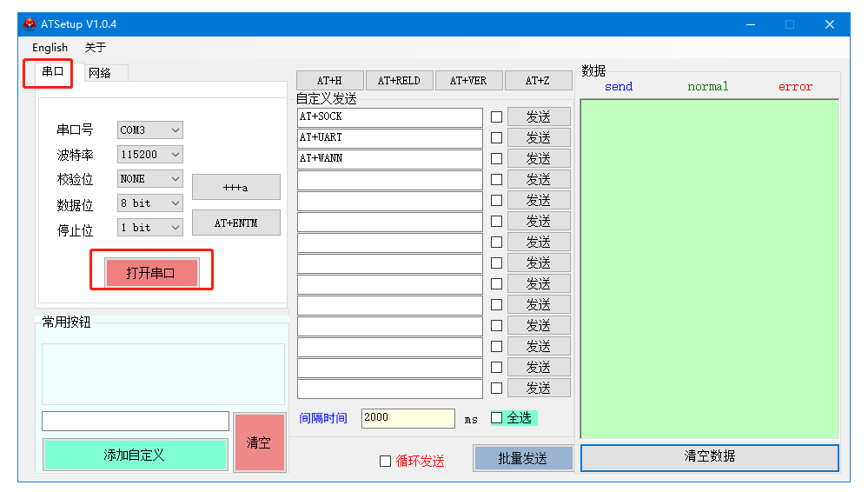868x492 pixels.
Task: Open the English language menu
Action: tap(50, 48)
